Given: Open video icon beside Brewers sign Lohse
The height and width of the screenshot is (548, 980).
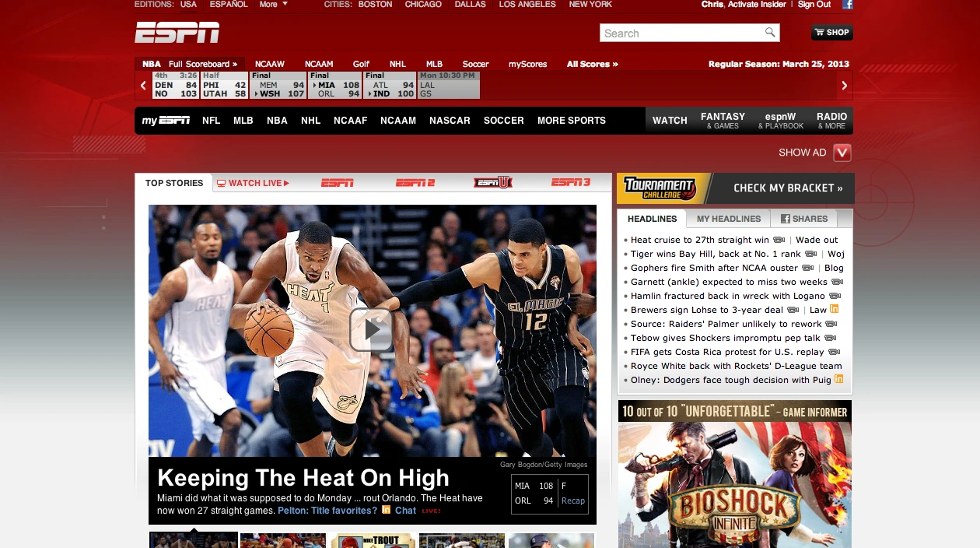Looking at the screenshot, I should tap(793, 310).
